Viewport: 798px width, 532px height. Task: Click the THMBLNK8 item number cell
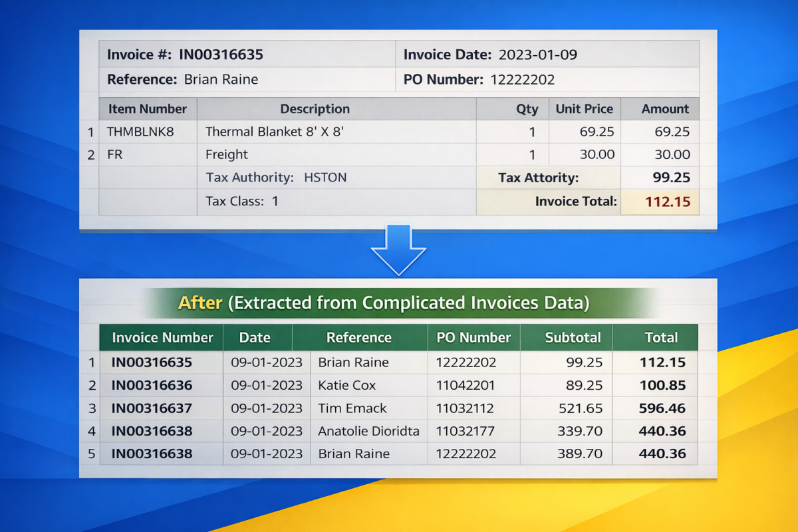(141, 132)
